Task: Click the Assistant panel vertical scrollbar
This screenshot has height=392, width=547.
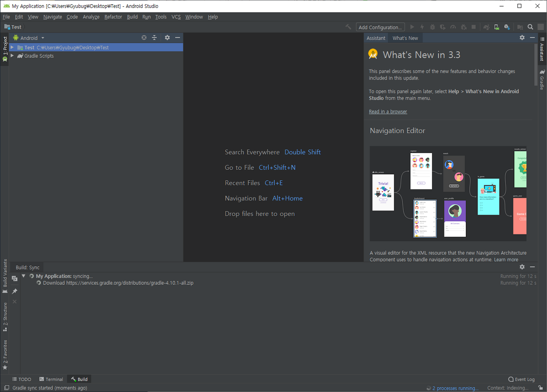Action: click(x=535, y=64)
